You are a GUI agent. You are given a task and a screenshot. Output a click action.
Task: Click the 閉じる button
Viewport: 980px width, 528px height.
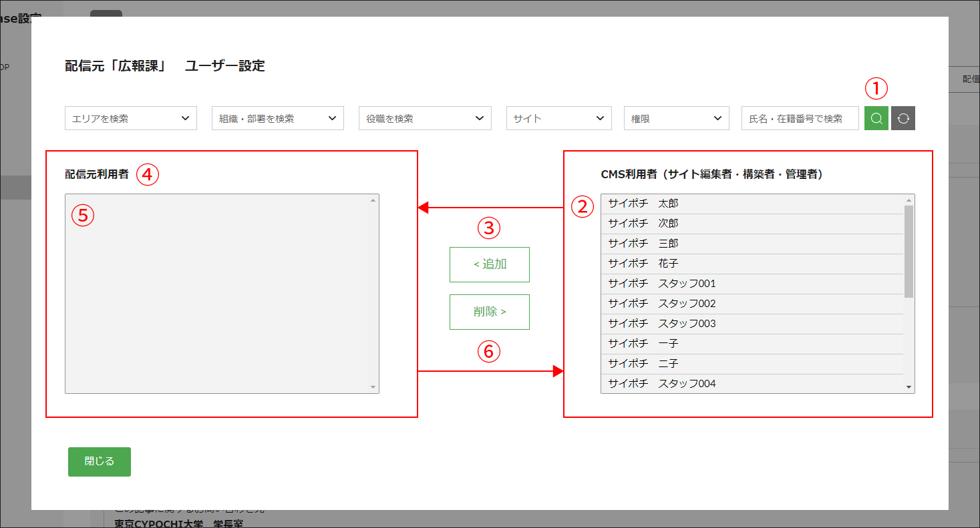(x=100, y=462)
